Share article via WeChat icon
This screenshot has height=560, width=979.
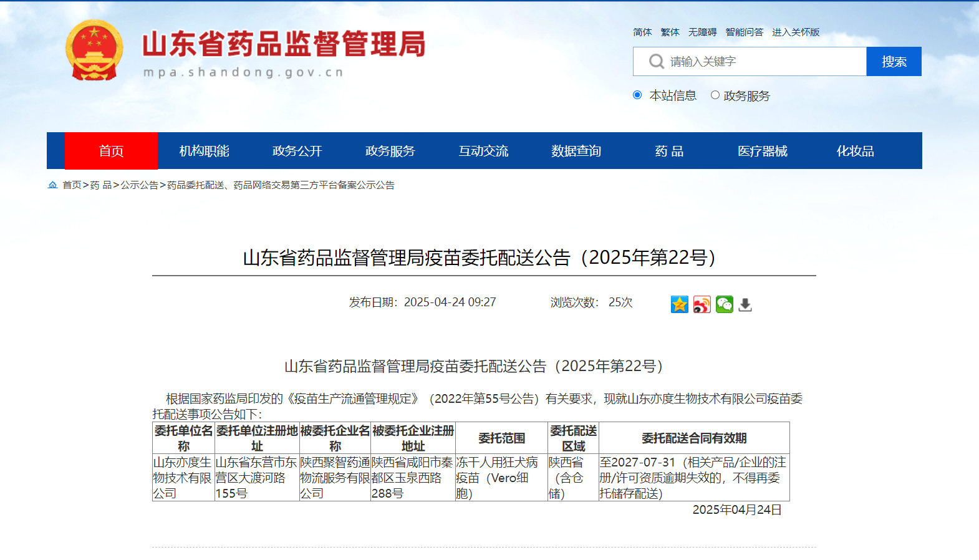[x=724, y=304]
